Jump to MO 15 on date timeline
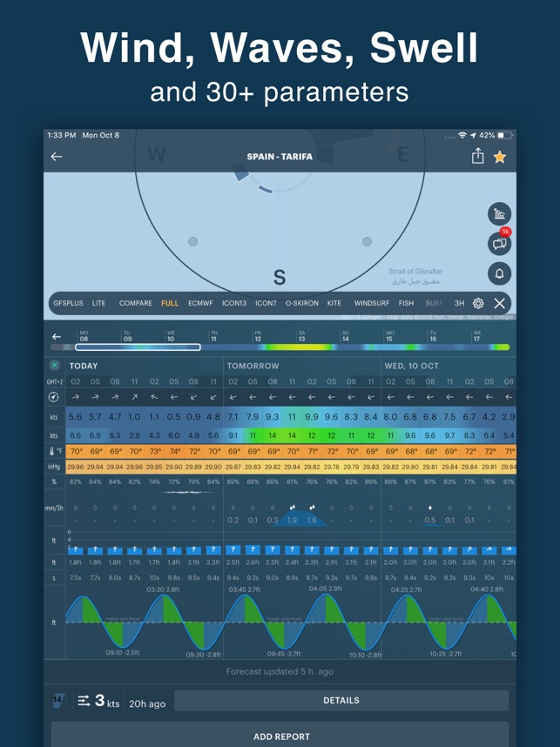Image resolution: width=560 pixels, height=747 pixels. (x=389, y=336)
